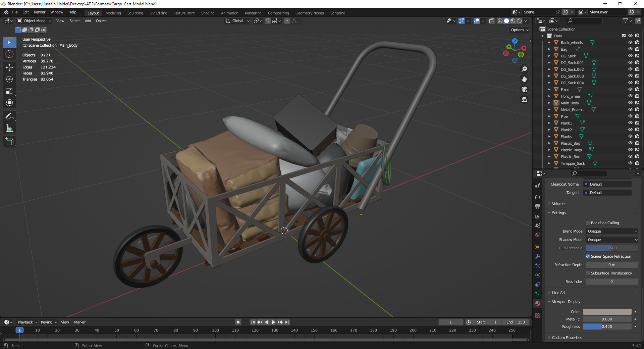Viewport: 644px width, 349px height.
Task: Toggle X-ray view in viewport header
Action: [491, 21]
